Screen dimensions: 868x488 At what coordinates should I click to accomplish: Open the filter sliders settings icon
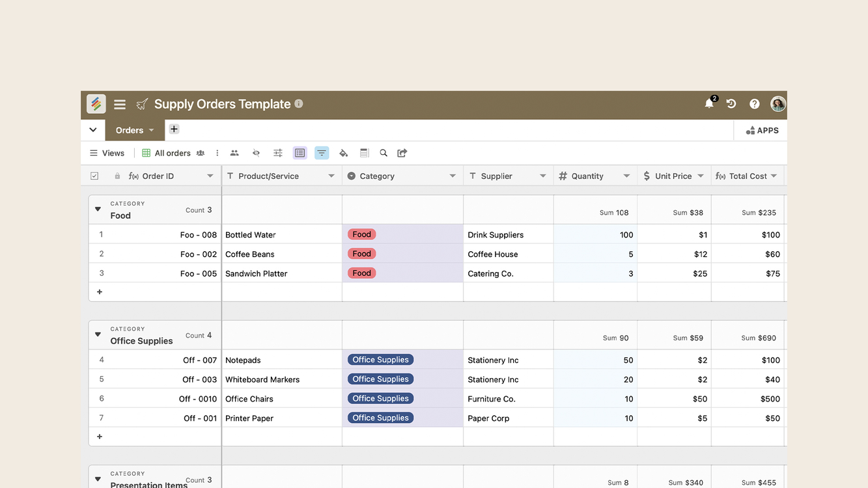(278, 153)
